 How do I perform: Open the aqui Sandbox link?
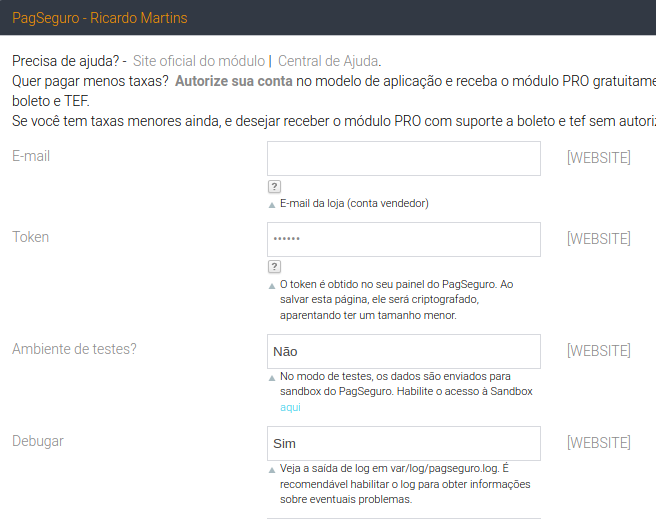290,407
